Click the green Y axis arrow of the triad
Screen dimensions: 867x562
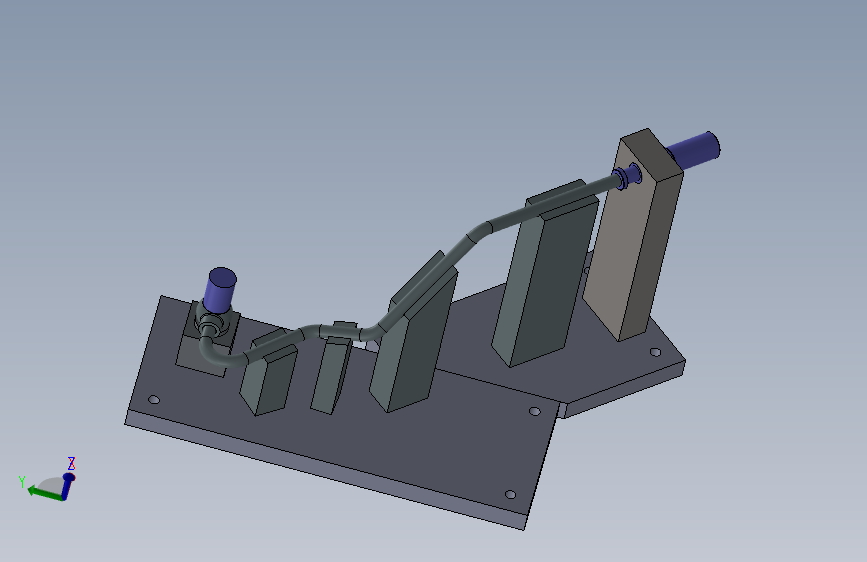point(44,493)
